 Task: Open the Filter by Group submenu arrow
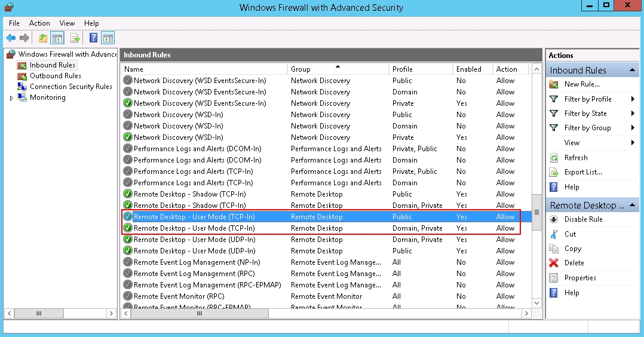(633, 128)
